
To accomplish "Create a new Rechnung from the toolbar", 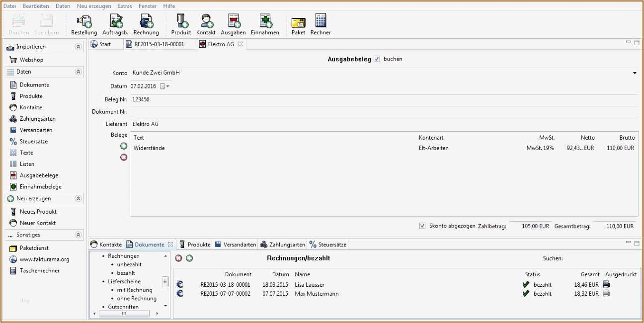I will [146, 23].
